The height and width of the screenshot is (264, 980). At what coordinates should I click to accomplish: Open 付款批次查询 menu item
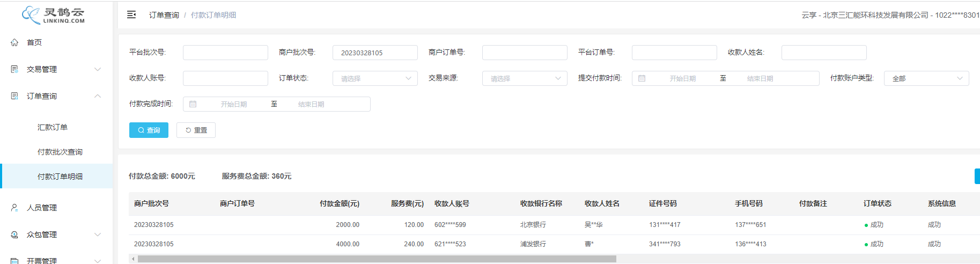(60, 152)
